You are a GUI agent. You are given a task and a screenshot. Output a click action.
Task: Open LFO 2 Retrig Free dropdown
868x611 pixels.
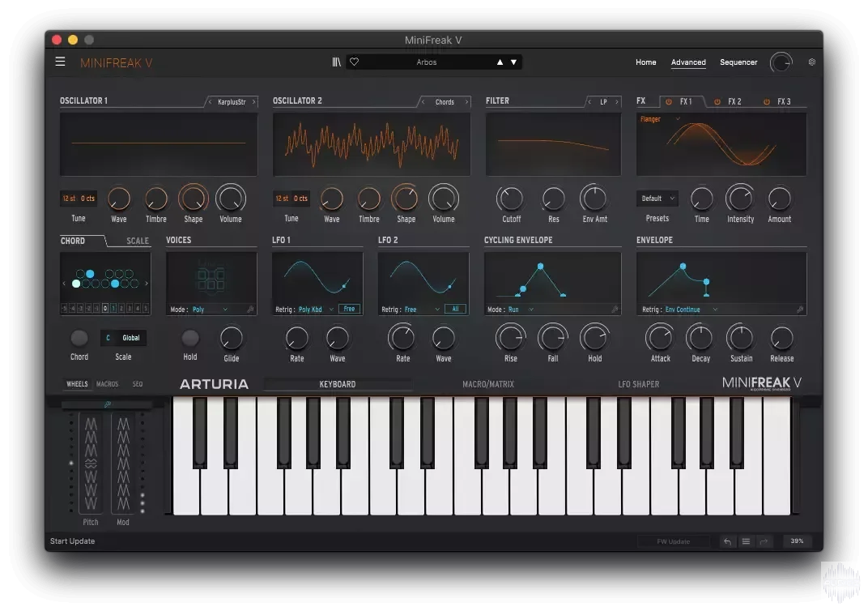tap(423, 310)
